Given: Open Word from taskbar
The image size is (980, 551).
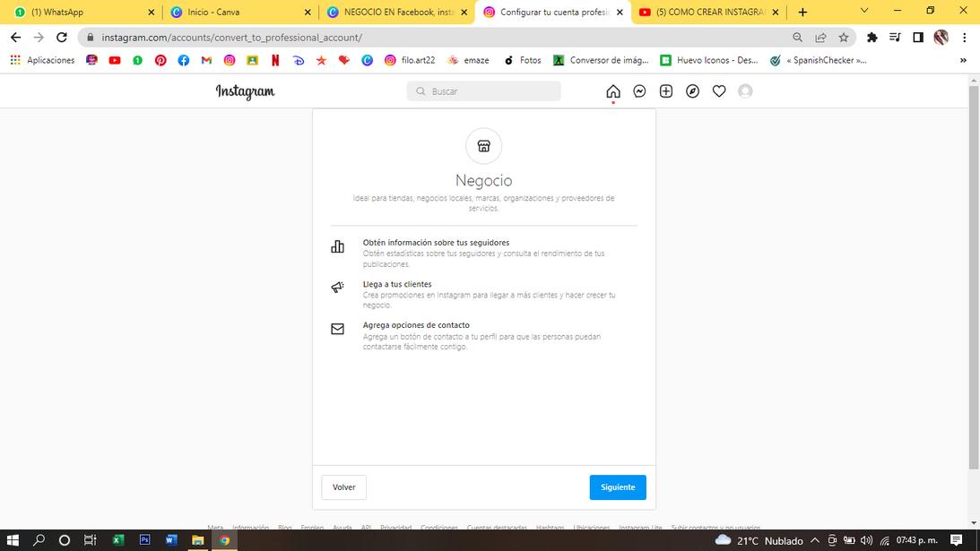Looking at the screenshot, I should pyautogui.click(x=172, y=539).
